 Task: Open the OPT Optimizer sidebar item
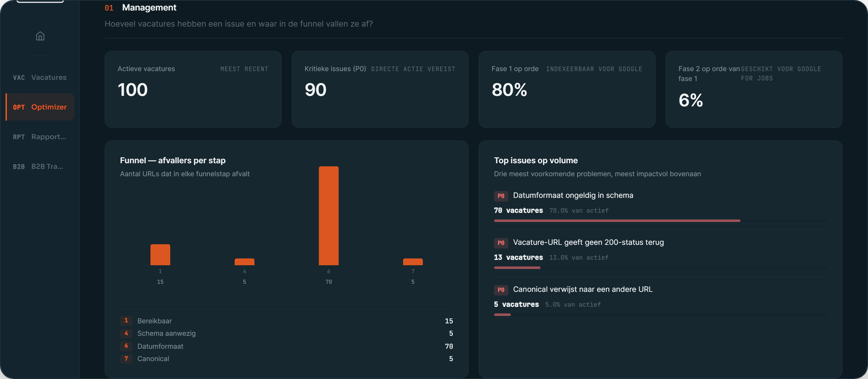click(x=40, y=107)
